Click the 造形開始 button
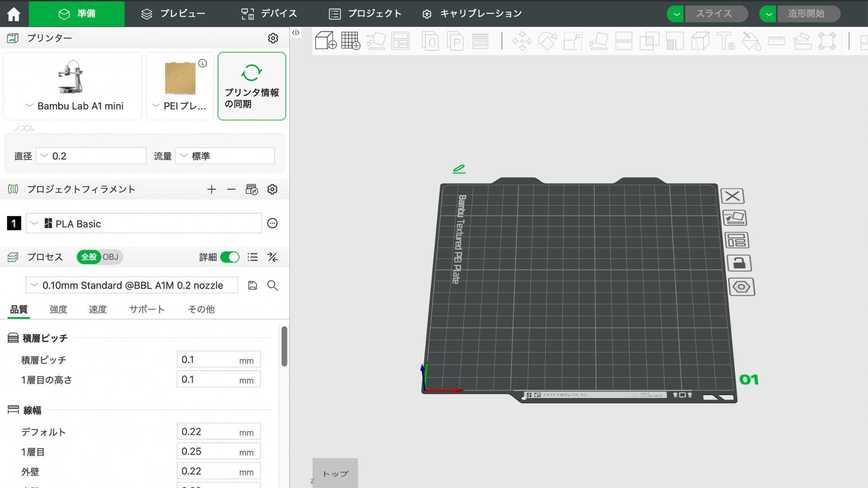Viewport: 868px width, 488px height. click(x=808, y=14)
